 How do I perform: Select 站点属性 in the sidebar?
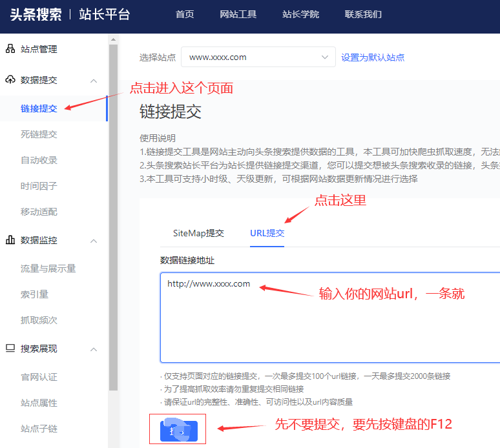tap(39, 403)
